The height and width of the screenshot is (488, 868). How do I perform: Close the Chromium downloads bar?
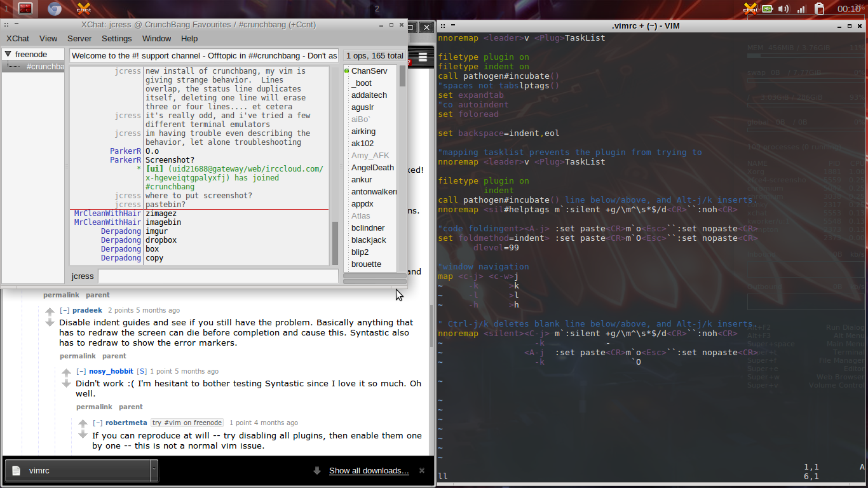[422, 471]
